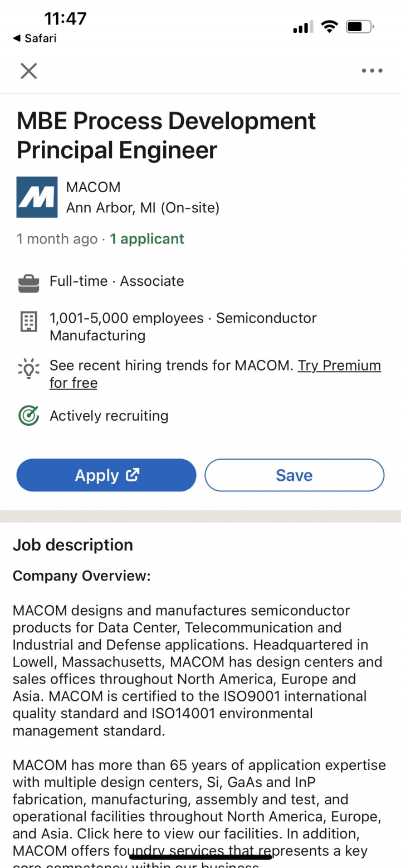Screen dimensions: 401x868
Task: Tap the Job description heading
Action: click(x=73, y=545)
